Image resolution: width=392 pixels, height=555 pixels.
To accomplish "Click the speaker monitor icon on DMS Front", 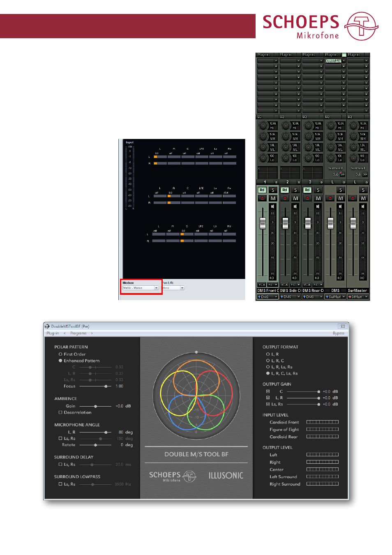I will (272, 206).
